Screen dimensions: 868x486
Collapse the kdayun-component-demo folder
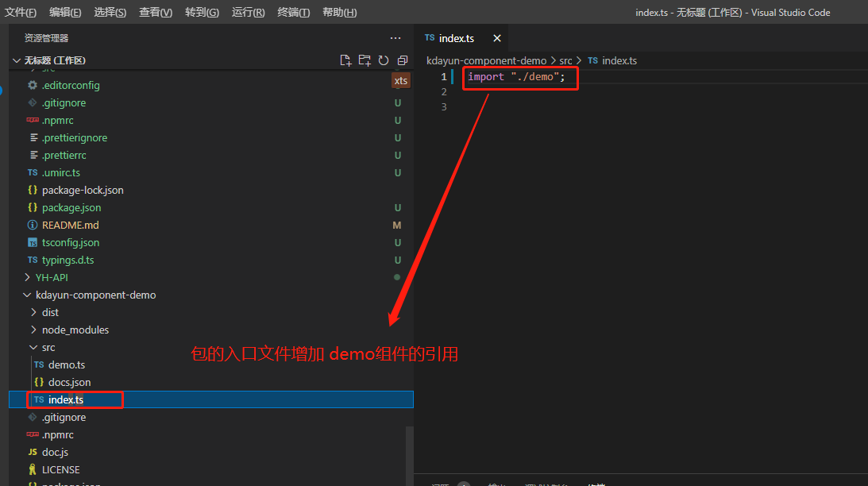coord(95,295)
